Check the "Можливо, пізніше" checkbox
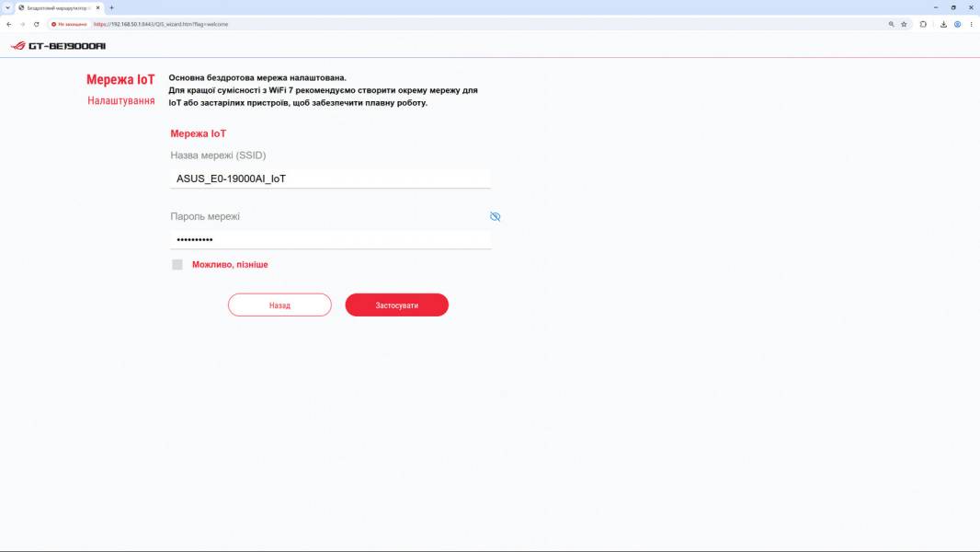The height and width of the screenshot is (552, 980). click(x=177, y=264)
